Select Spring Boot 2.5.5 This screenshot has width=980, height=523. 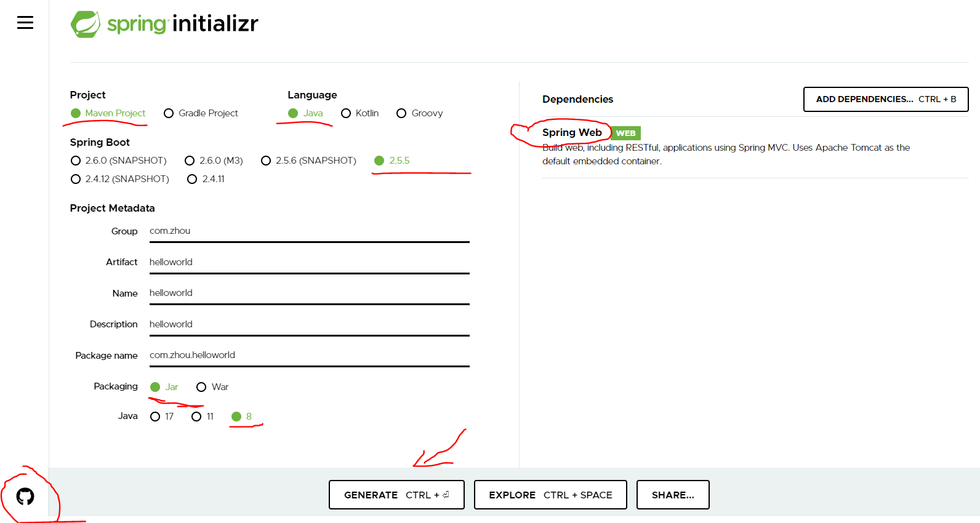[392, 161]
